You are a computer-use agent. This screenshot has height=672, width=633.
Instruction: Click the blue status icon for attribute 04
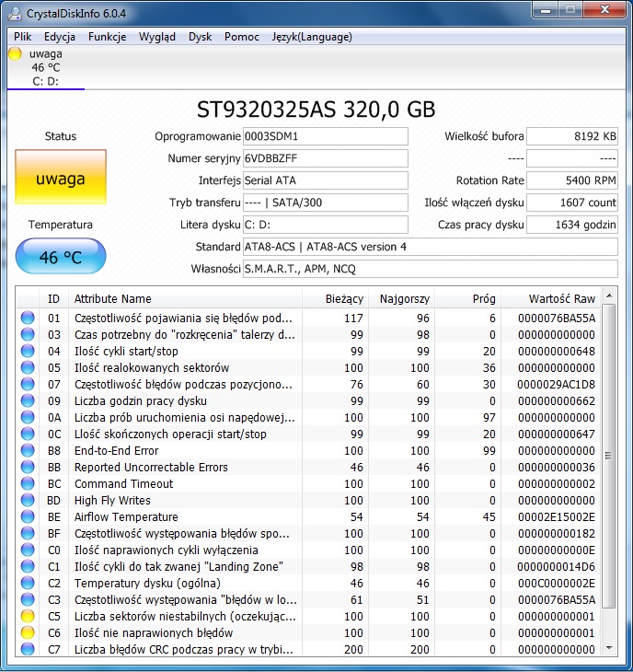[28, 351]
